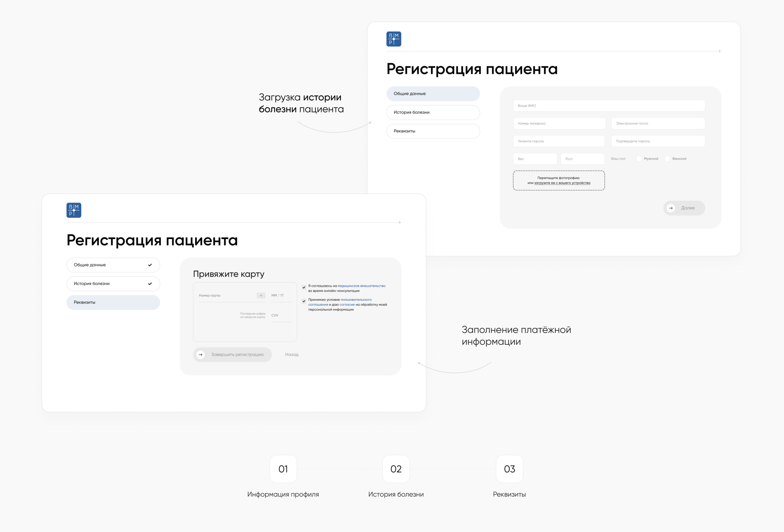The width and height of the screenshot is (784, 532).
Task: Click the Ваше ФИО input field
Action: coord(609,106)
